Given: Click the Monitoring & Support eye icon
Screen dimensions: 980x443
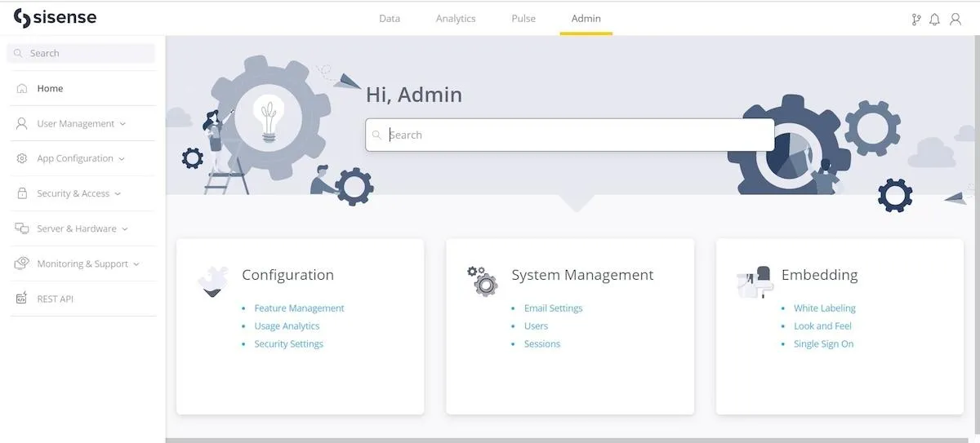Looking at the screenshot, I should (22, 264).
